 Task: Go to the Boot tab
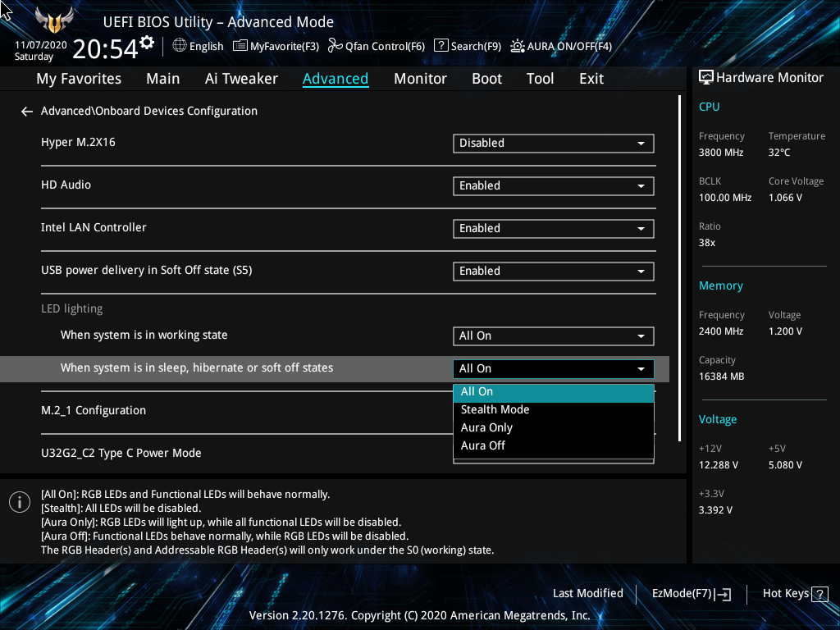(x=486, y=79)
